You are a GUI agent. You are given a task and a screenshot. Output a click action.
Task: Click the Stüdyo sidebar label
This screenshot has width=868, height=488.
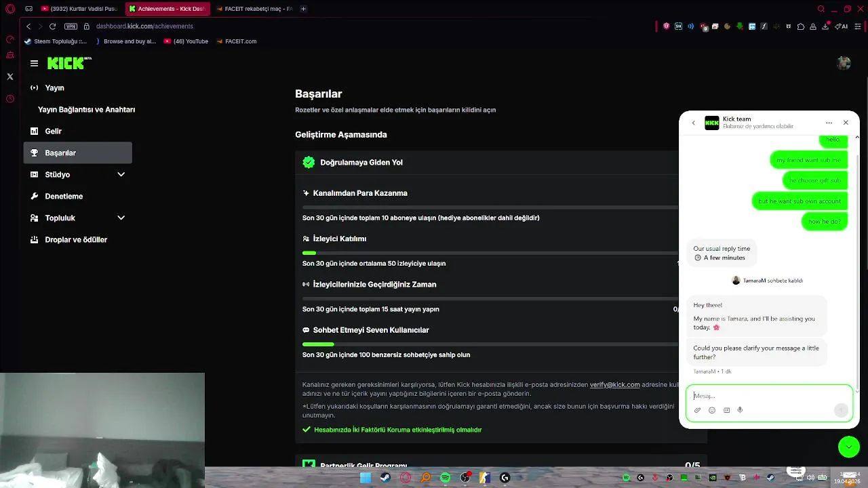58,175
